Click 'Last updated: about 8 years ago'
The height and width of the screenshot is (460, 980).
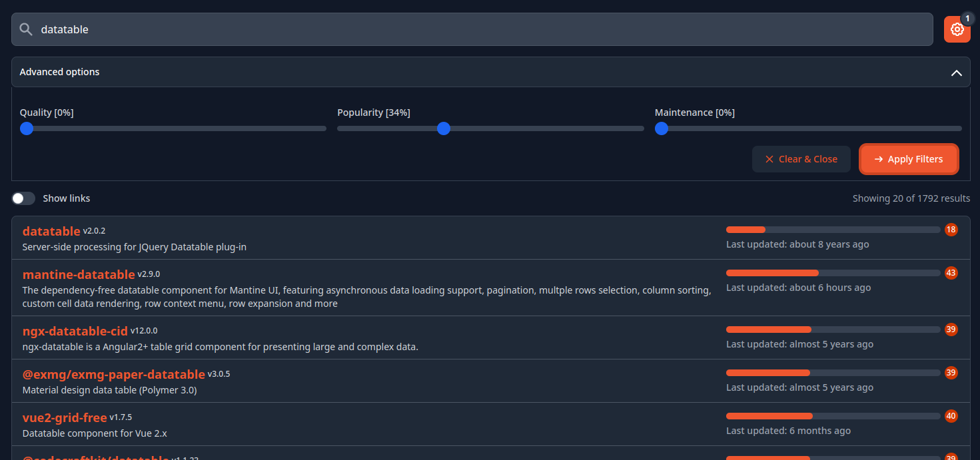(797, 244)
